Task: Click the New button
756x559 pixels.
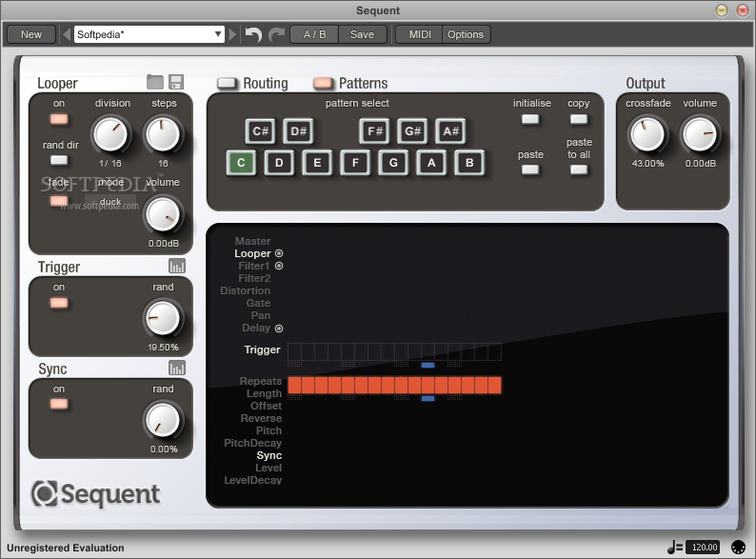Action: [31, 34]
